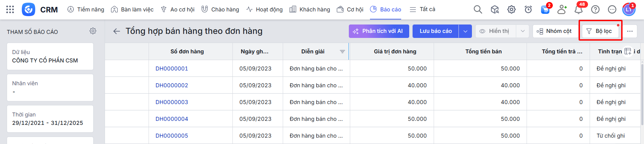644x144 pixels.
Task: Open the settings gear in top bar
Action: coord(511,9)
